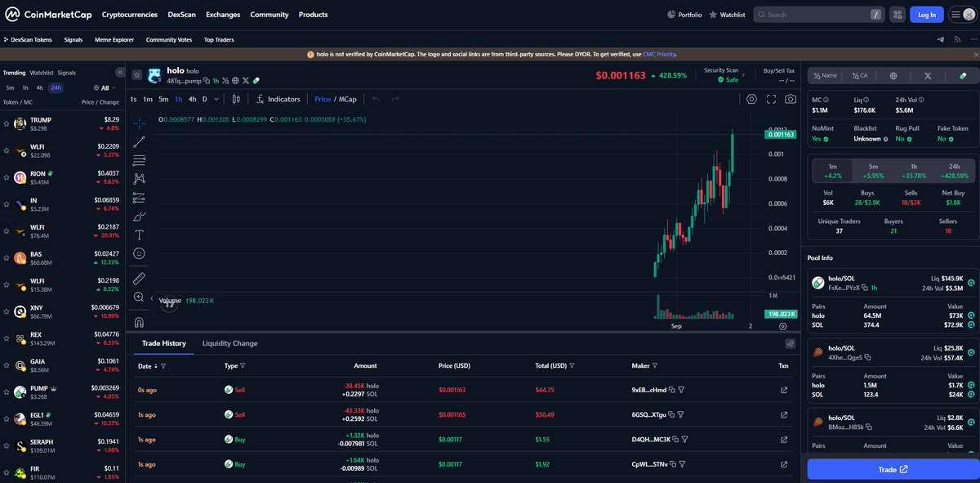This screenshot has width=980, height=483.
Task: Star the TRUMP token row
Action: (7, 123)
